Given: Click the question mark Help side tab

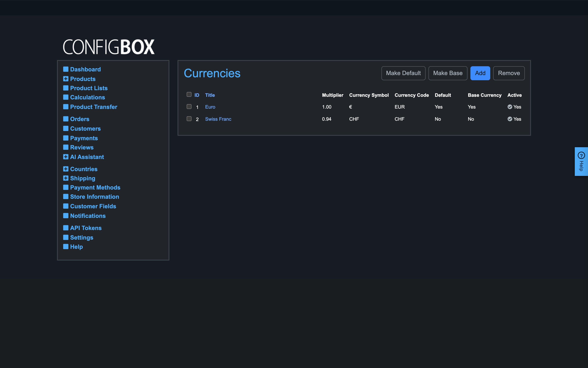Looking at the screenshot, I should pyautogui.click(x=581, y=161).
